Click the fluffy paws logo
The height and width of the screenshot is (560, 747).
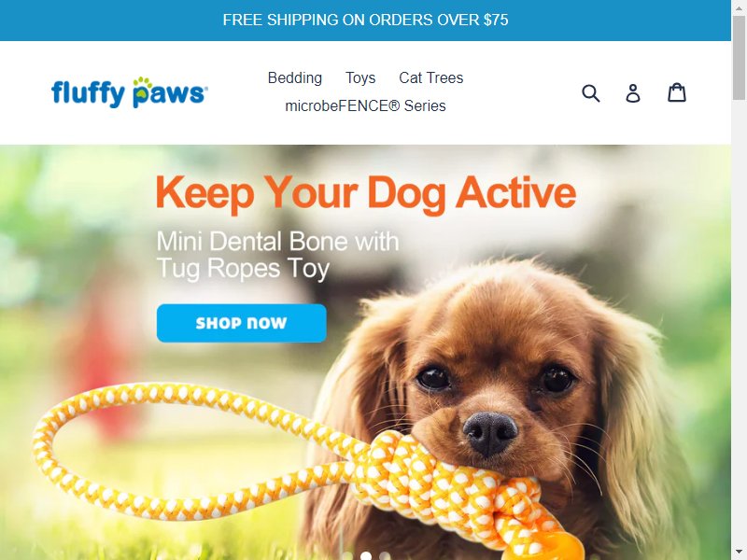pyautogui.click(x=130, y=92)
